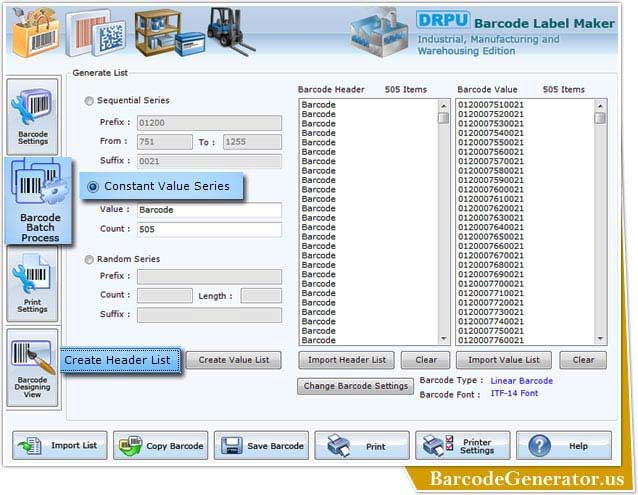Click the Import List button
The image size is (638, 495).
tap(60, 445)
